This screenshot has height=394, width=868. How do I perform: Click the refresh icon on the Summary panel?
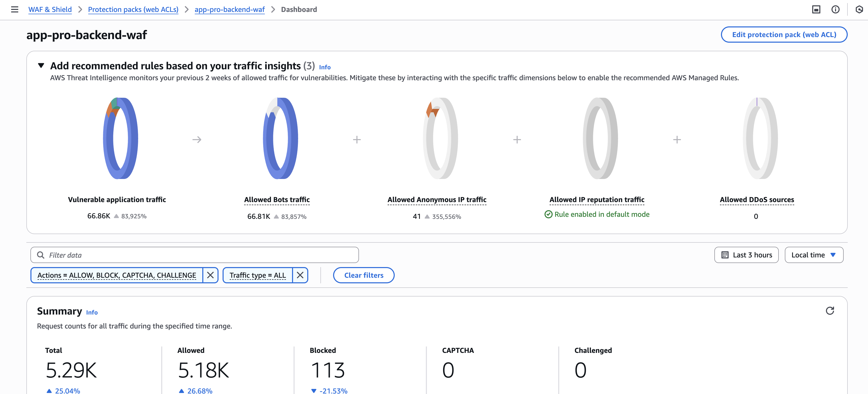[830, 311]
